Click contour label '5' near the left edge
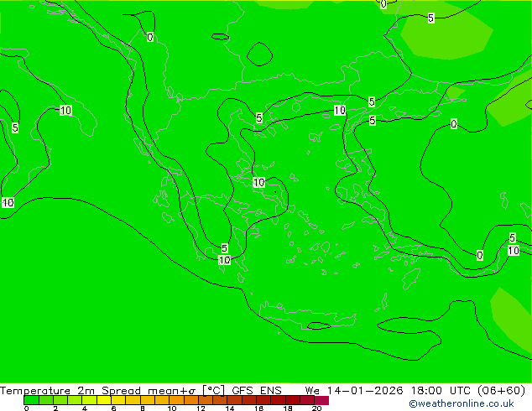This screenshot has width=532, height=411. point(15,127)
